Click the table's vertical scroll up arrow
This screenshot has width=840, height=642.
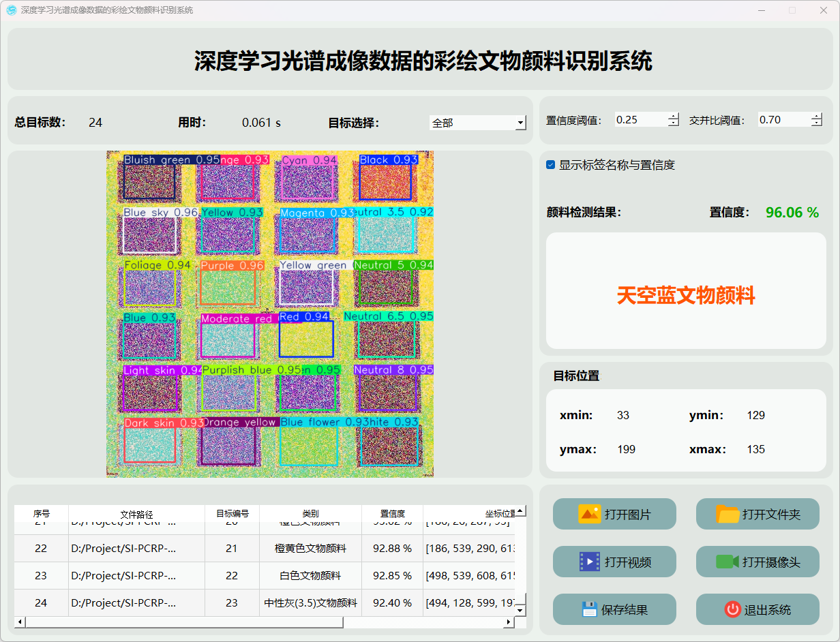click(520, 510)
